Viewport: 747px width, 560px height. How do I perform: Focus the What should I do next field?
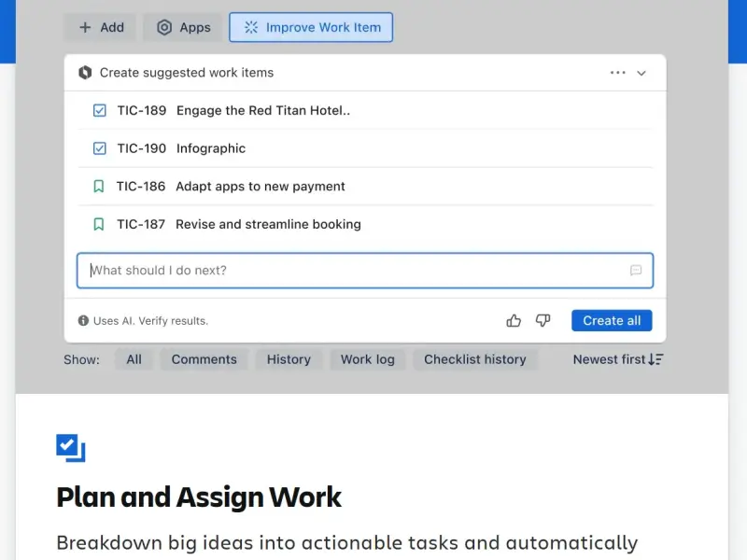(355, 271)
